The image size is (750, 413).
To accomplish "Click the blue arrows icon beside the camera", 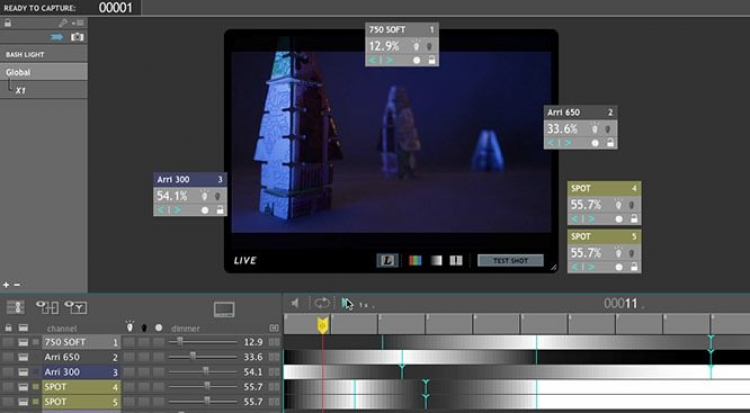I will (x=57, y=37).
